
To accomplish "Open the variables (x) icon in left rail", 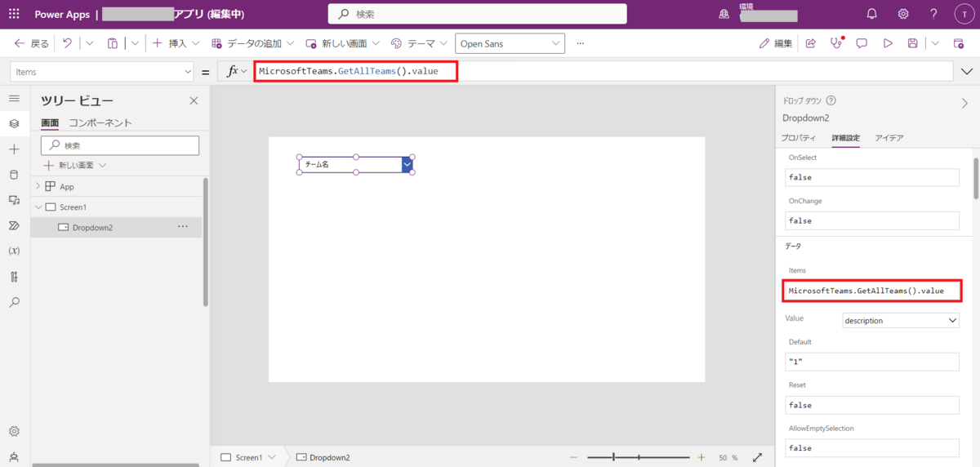I will 14,251.
